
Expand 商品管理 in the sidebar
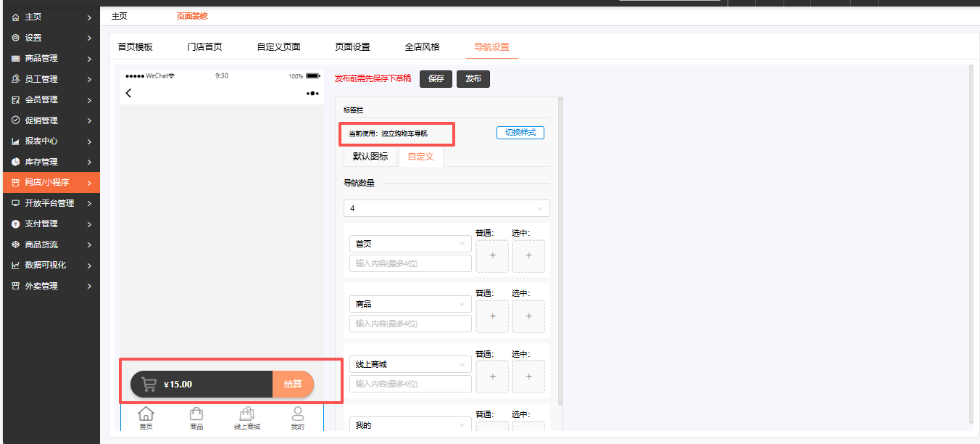pyautogui.click(x=51, y=58)
